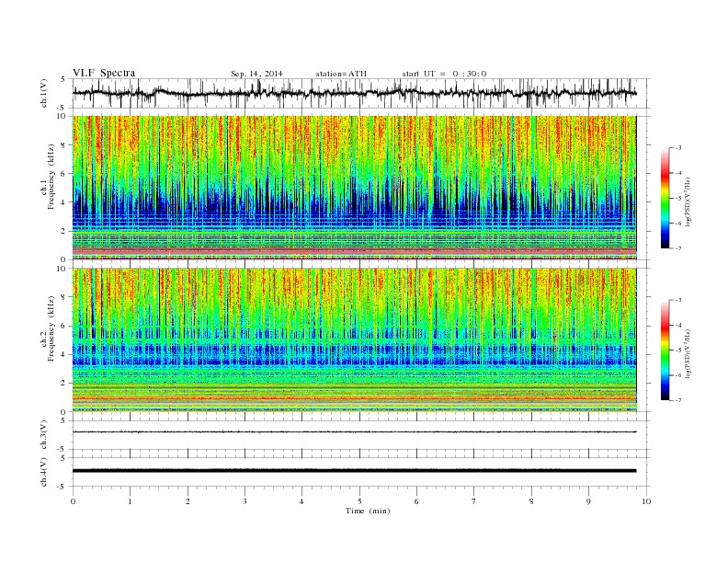Click the "ch.4(V)" axis label

coord(44,472)
